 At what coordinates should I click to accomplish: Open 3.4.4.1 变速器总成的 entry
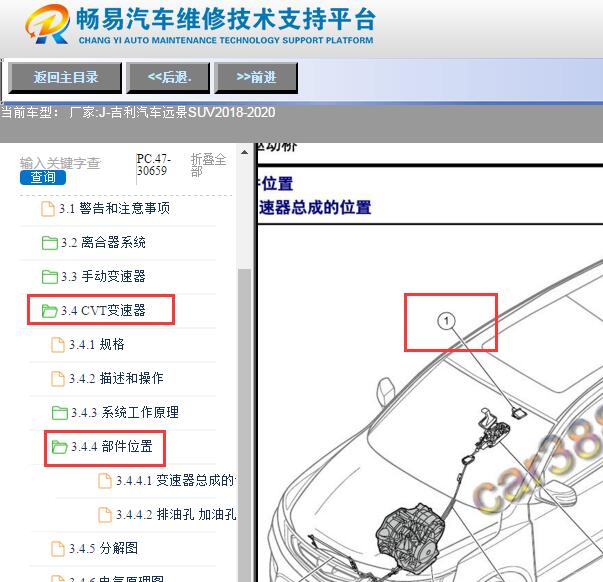click(x=176, y=481)
